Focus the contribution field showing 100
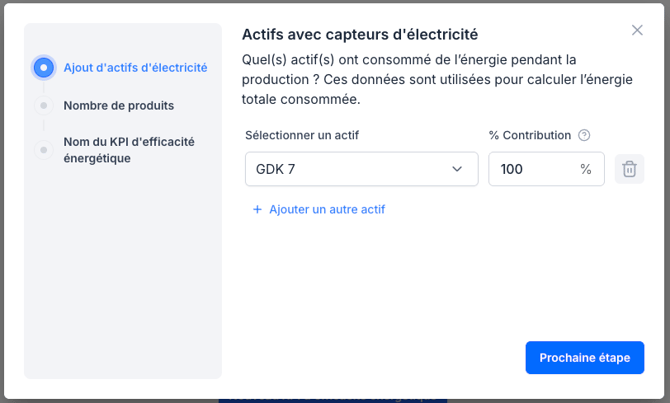The height and width of the screenshot is (403, 670). click(x=530, y=169)
